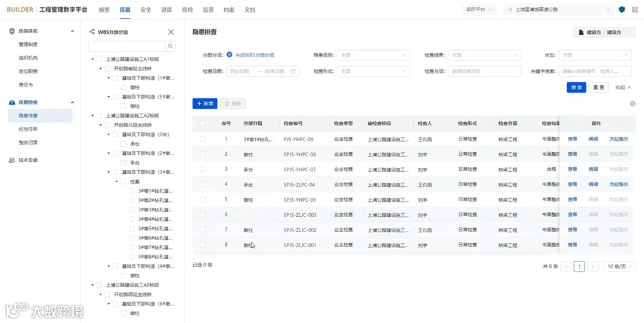This screenshot has width=644, height=323.
Task: Collapse the 桩基 tree node
Action: click(117, 182)
